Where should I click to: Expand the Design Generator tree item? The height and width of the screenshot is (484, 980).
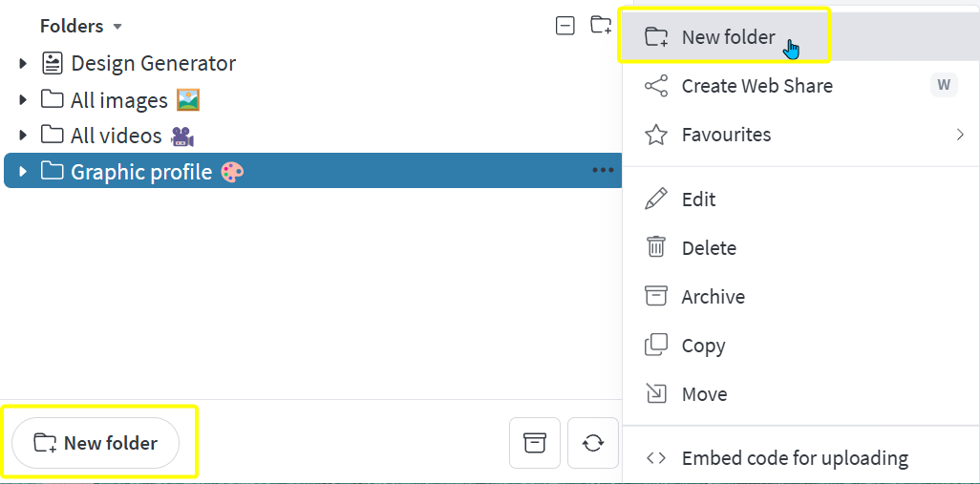pyautogui.click(x=23, y=63)
